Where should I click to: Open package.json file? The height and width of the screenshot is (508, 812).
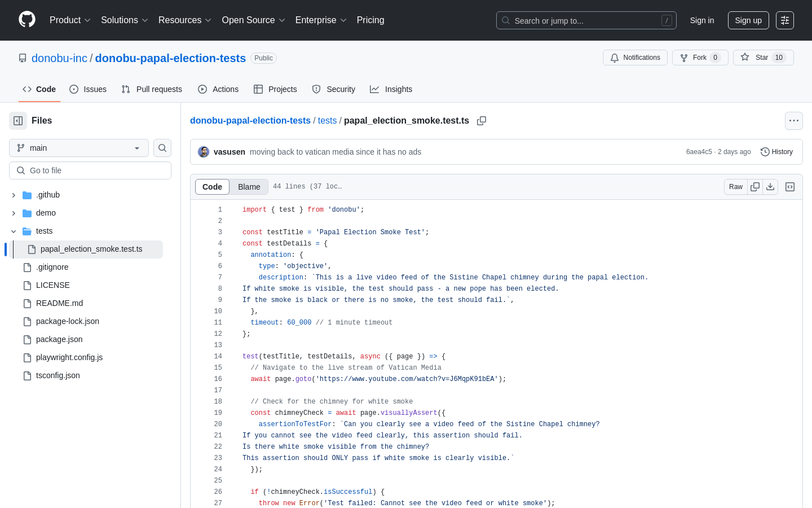click(x=59, y=339)
